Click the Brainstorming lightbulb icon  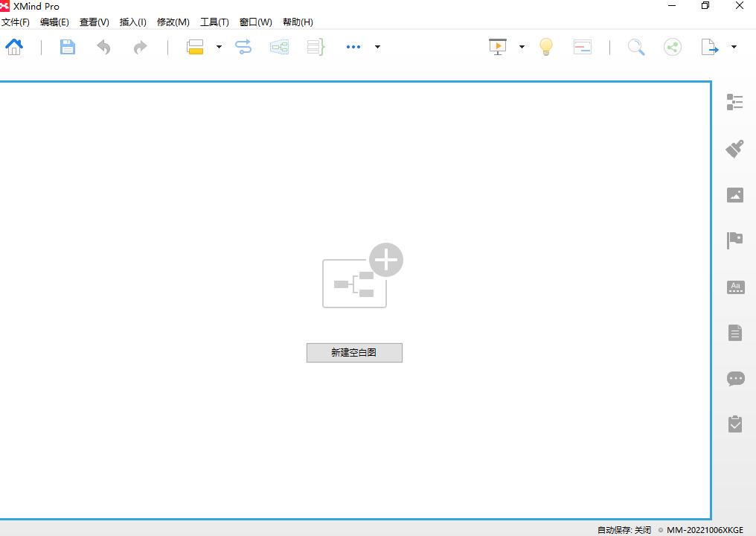(x=546, y=47)
